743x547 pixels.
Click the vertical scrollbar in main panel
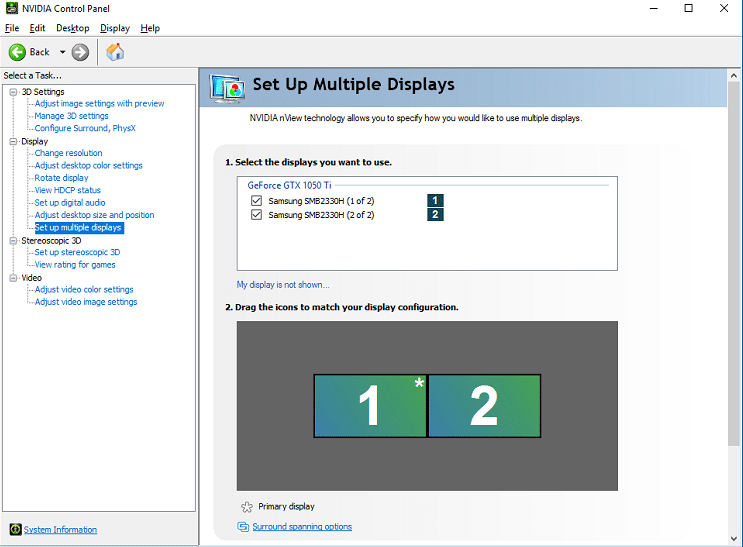coord(734,300)
